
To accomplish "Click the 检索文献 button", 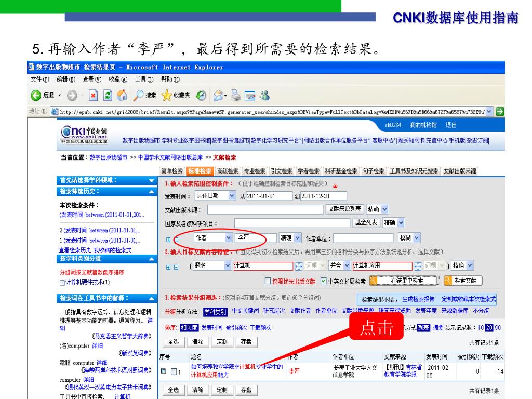I will pos(463,281).
